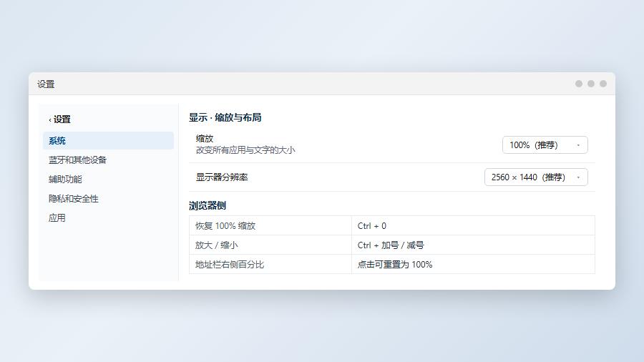Open 蓝牙和其他设备 settings
This screenshot has height=362, width=644.
pyautogui.click(x=109, y=160)
